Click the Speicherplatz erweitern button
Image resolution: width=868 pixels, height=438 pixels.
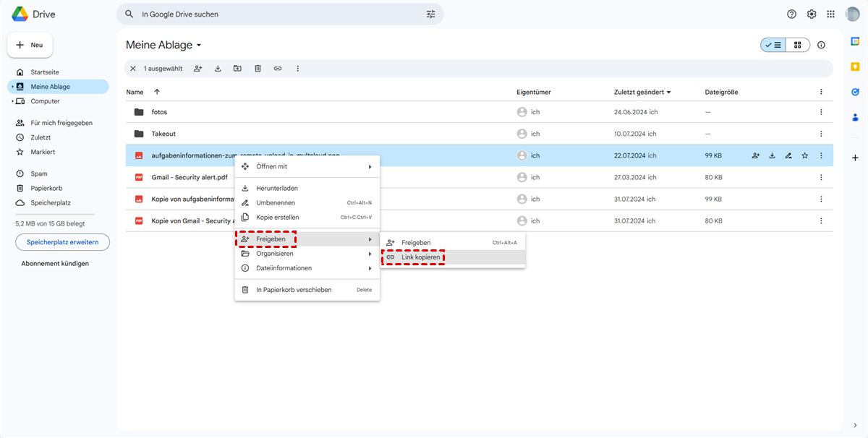coord(62,242)
